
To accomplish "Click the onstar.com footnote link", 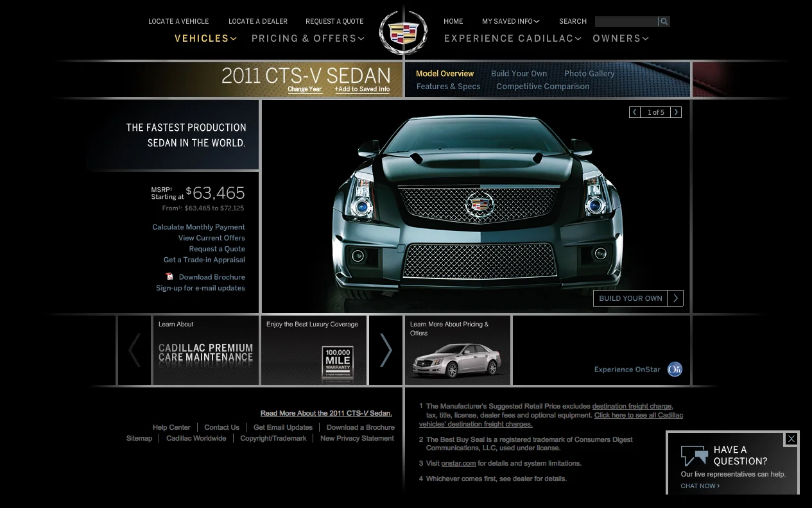I will pos(458,463).
